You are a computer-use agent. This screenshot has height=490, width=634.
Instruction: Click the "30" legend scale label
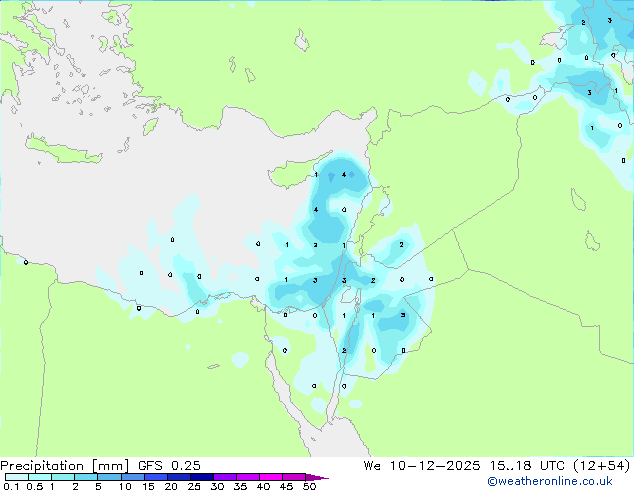point(218,486)
